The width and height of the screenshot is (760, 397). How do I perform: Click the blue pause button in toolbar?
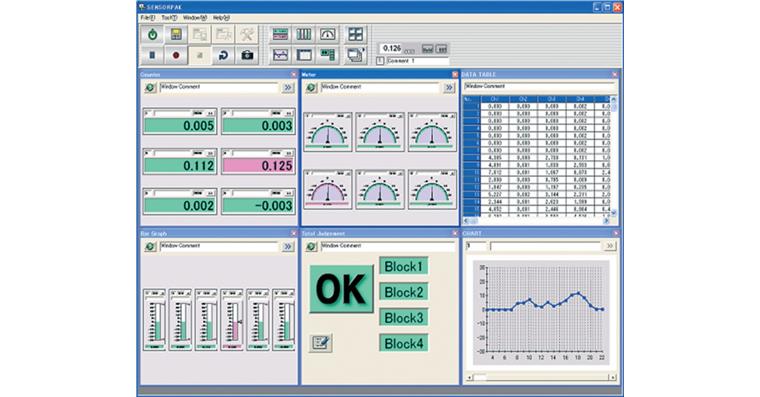click(x=152, y=55)
